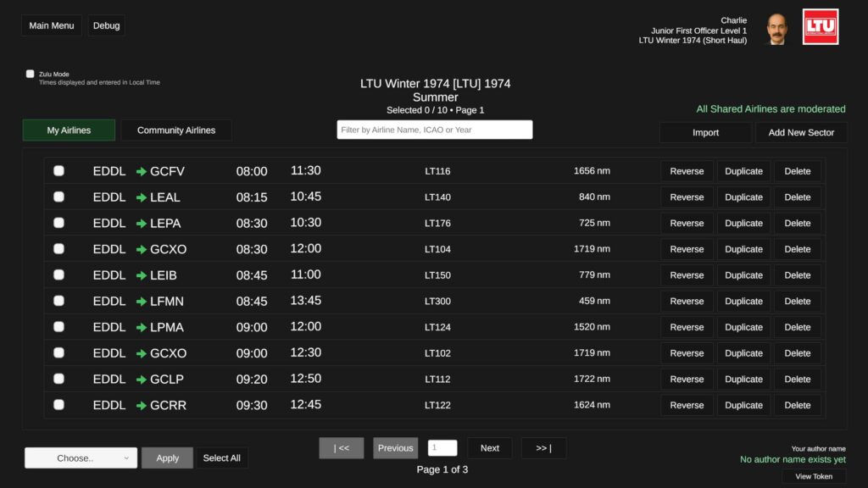Click Import button

705,132
